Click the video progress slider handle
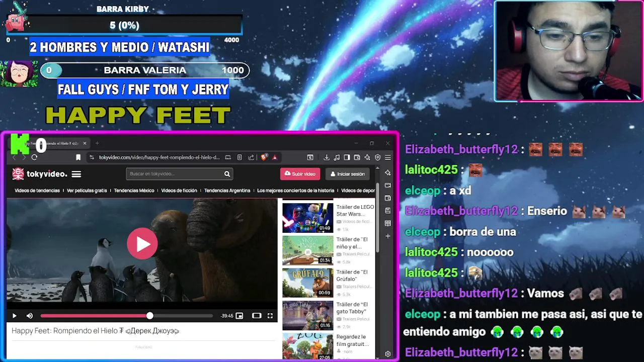 [149, 316]
